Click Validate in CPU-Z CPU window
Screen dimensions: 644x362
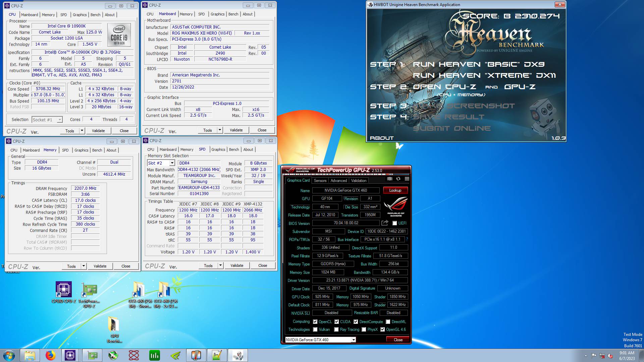tap(98, 131)
